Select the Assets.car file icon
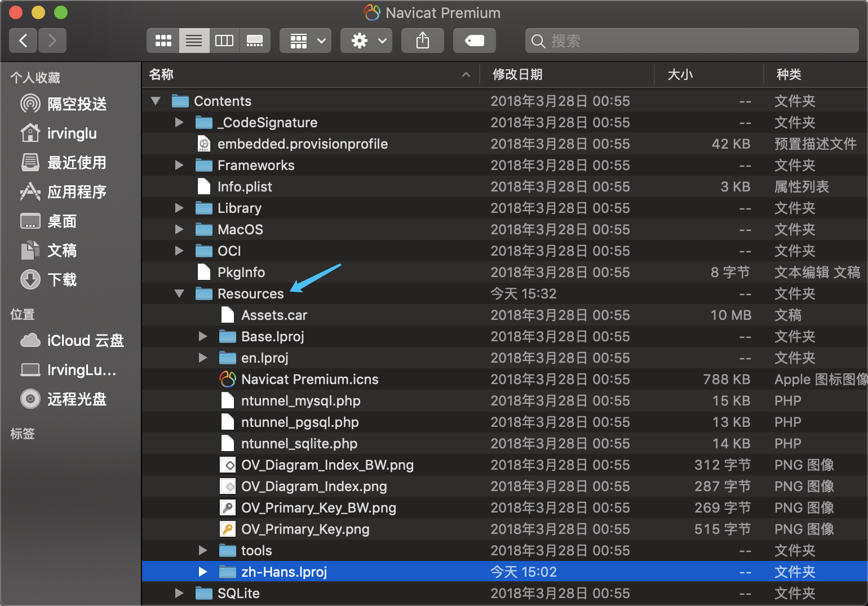868x606 pixels. [x=228, y=315]
